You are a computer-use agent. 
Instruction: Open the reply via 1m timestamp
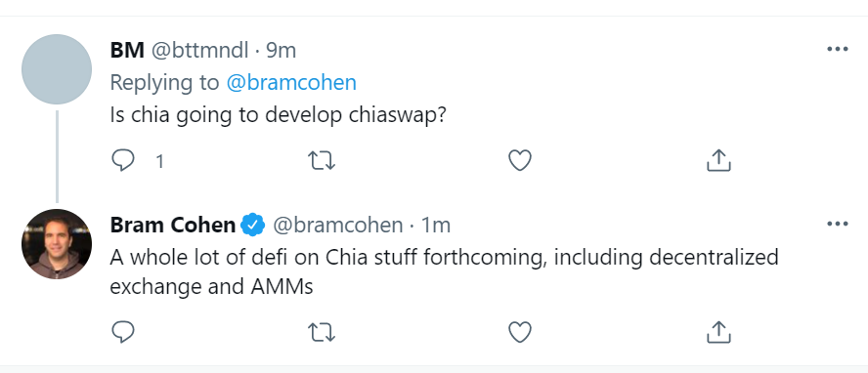pos(436,226)
